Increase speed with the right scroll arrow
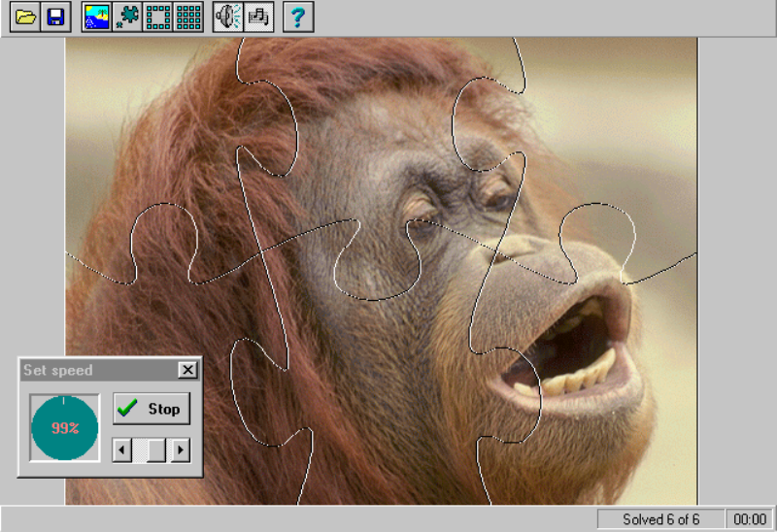This screenshot has width=777, height=532. click(181, 449)
